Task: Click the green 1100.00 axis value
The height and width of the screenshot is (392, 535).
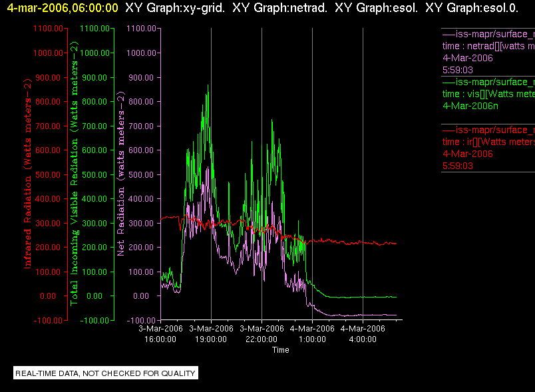Action: click(95, 29)
